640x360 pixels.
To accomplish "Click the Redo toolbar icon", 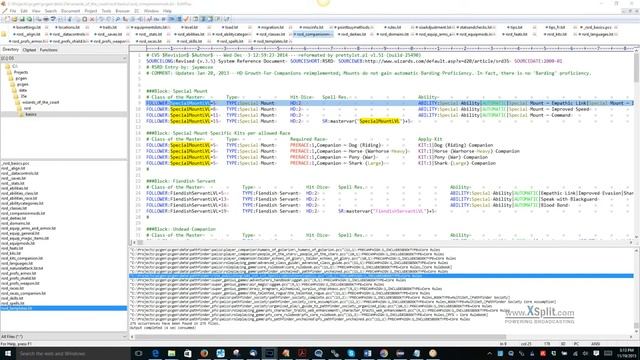I will (109, 19).
